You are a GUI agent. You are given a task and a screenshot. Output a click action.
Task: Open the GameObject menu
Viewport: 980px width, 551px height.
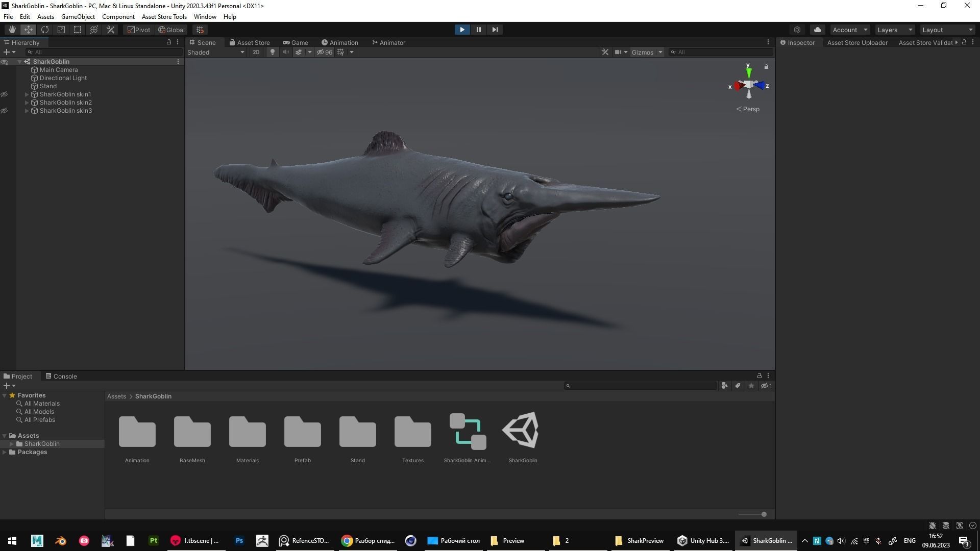pos(78,17)
